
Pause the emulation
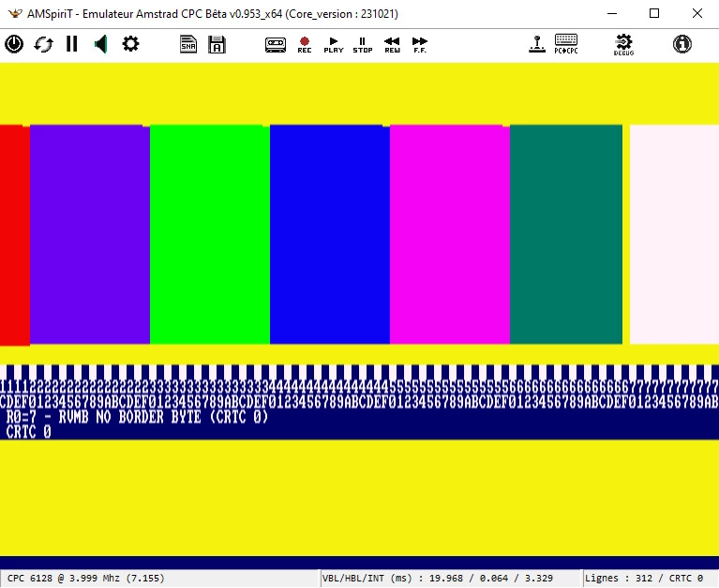pos(72,44)
